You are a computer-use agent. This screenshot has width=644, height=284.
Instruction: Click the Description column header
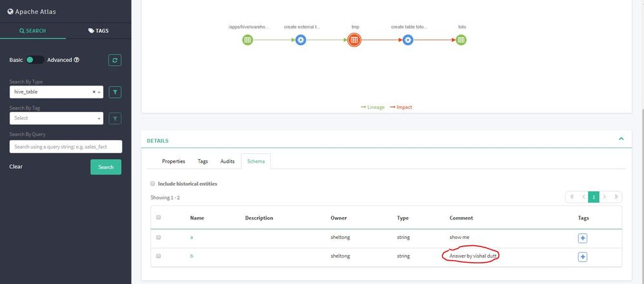pyautogui.click(x=259, y=218)
